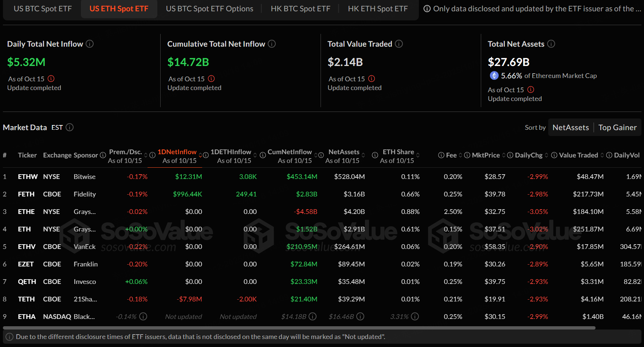Image resolution: width=644 pixels, height=347 pixels.
Task: Toggle sort arrows on 1DNetInflow column
Action: [x=200, y=155]
